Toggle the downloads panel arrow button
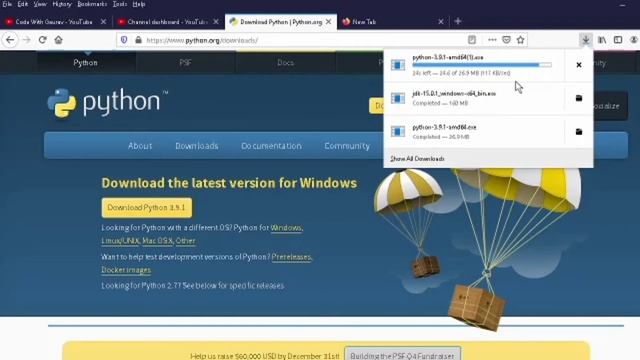The width and height of the screenshot is (640, 360). tap(586, 40)
